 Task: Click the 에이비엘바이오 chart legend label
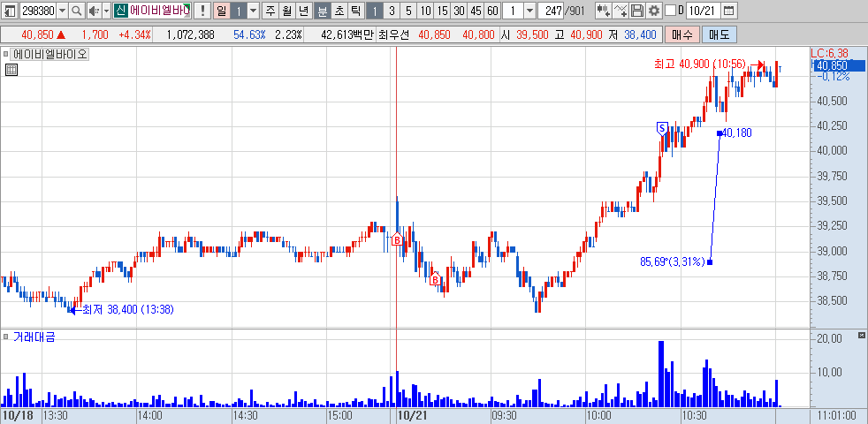point(50,55)
